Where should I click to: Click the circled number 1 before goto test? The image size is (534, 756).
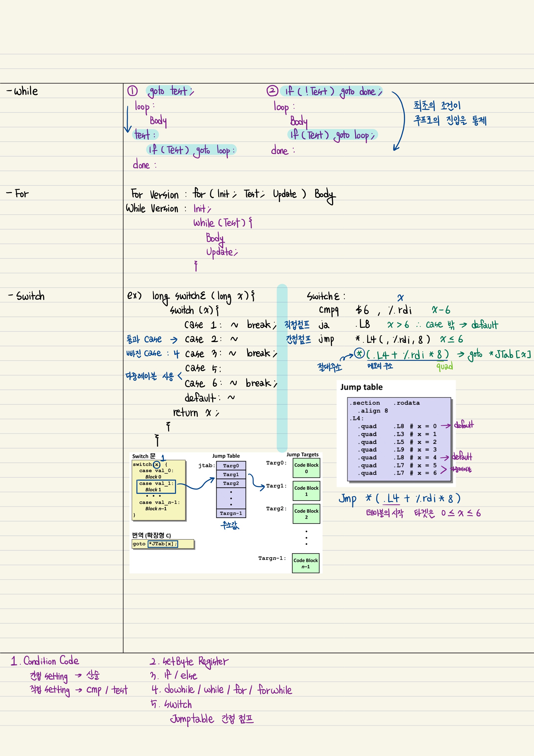coord(132,91)
